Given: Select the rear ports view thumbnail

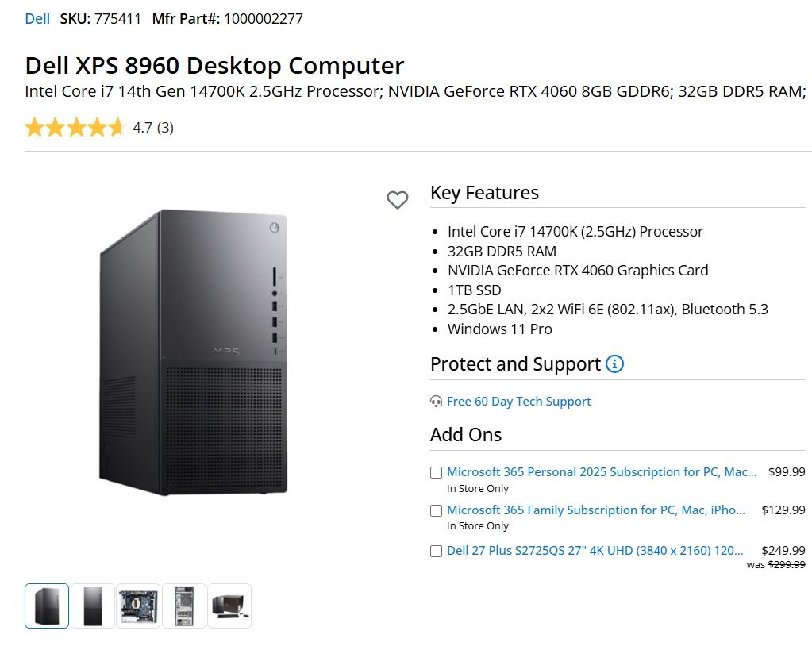Looking at the screenshot, I should [x=184, y=606].
